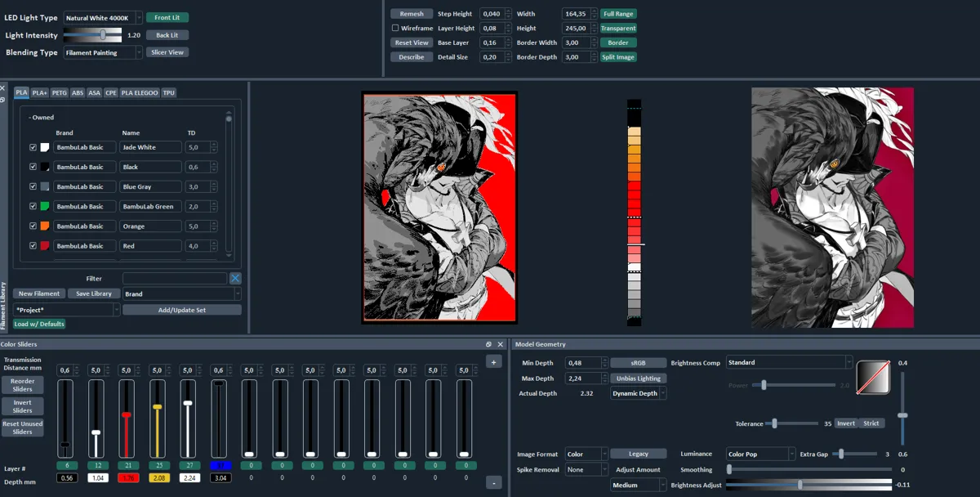Open the Blending Type dropdown
Viewport: 980px width, 497px height.
103,52
